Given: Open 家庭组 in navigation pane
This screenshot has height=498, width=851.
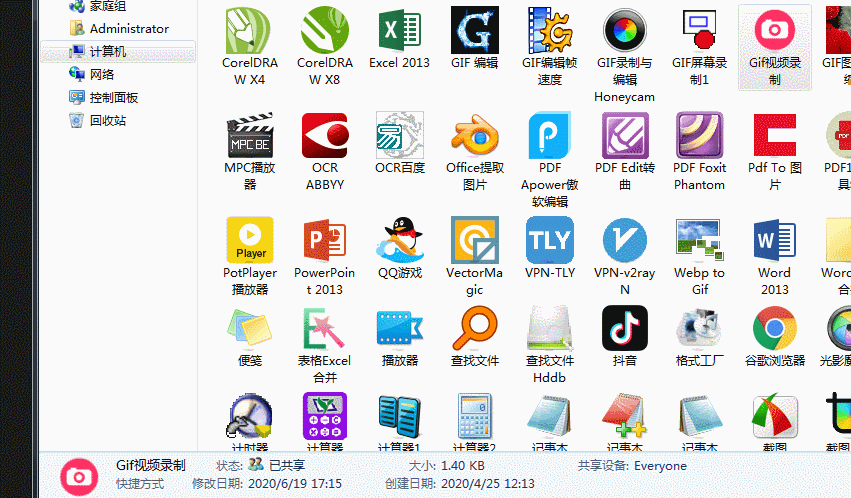Looking at the screenshot, I should [97, 7].
